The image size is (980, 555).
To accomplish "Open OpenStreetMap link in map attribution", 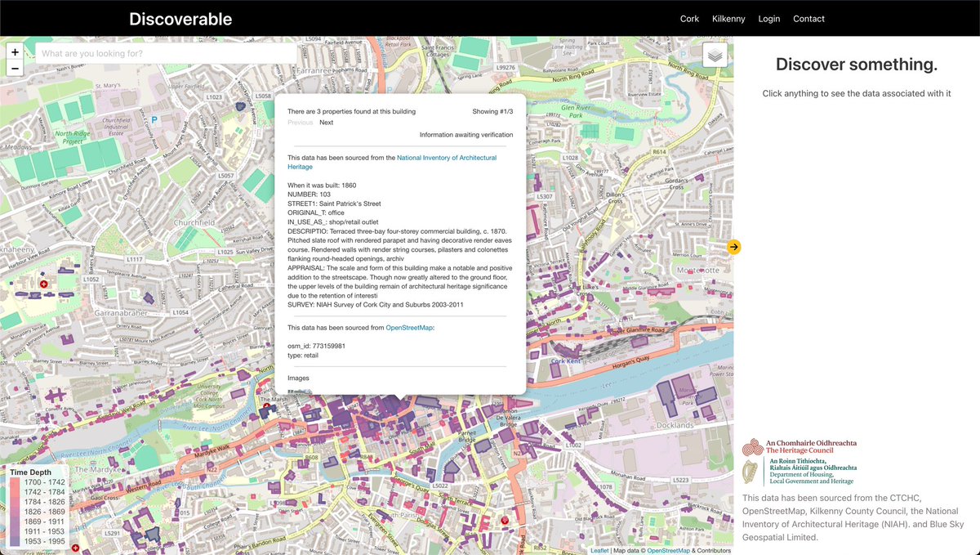I will [669, 551].
